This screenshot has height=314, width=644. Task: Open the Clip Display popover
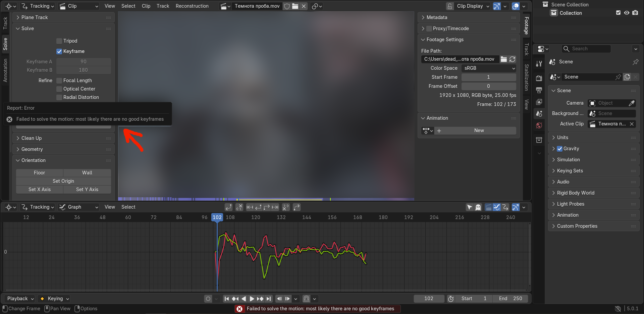click(x=473, y=6)
